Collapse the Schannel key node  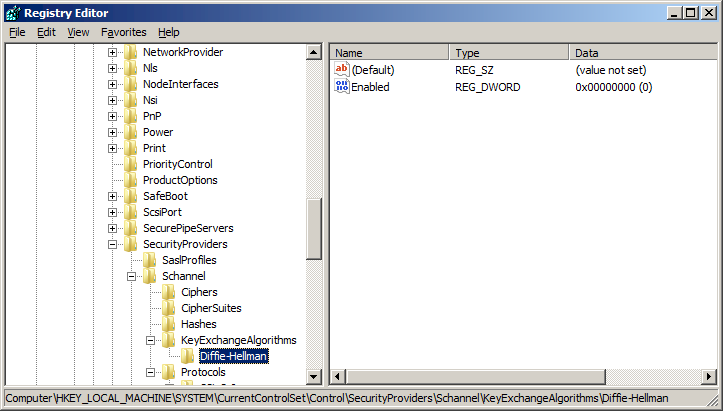132,276
